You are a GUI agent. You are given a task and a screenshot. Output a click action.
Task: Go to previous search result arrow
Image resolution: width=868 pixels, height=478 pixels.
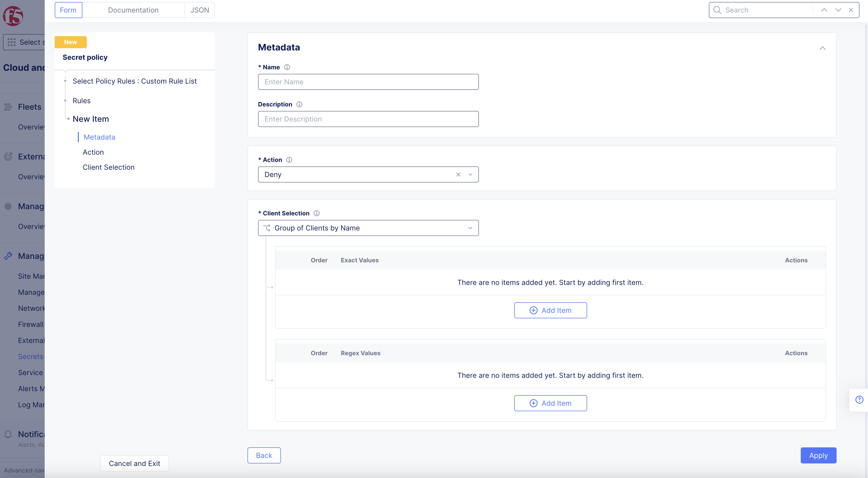(824, 10)
